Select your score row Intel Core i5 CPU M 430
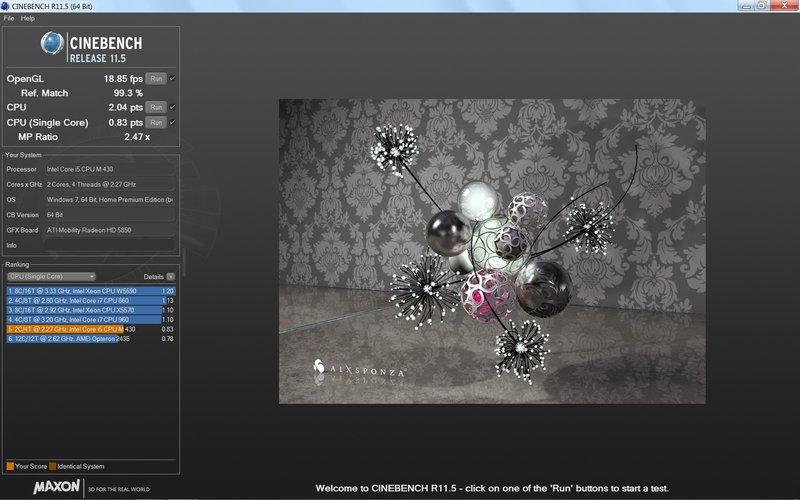The width and height of the screenshot is (800, 500). [91, 329]
